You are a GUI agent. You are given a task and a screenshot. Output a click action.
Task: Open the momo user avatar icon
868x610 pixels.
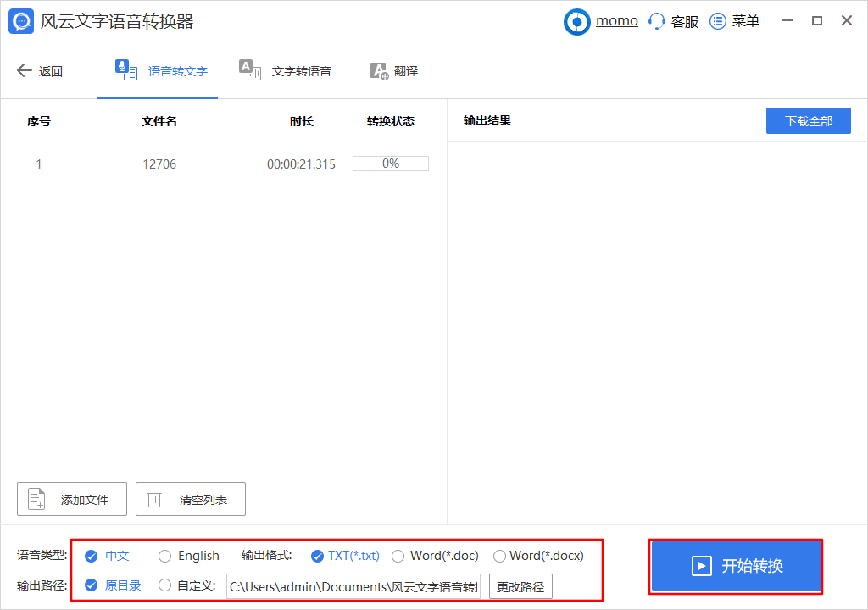click(576, 21)
